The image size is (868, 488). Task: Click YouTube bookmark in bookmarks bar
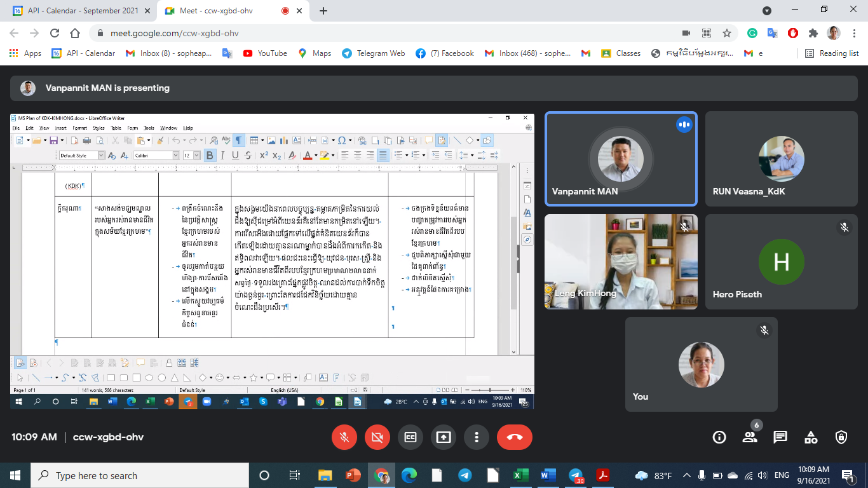265,53
